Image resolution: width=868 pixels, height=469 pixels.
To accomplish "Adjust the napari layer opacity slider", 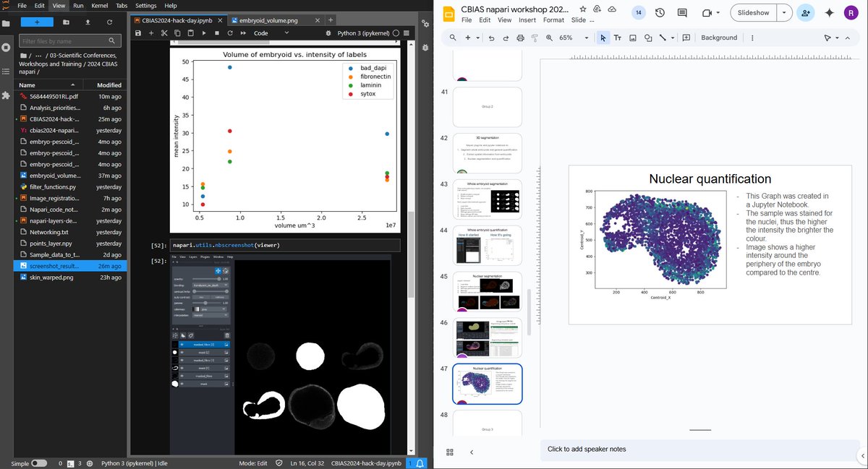I will [x=206, y=278].
